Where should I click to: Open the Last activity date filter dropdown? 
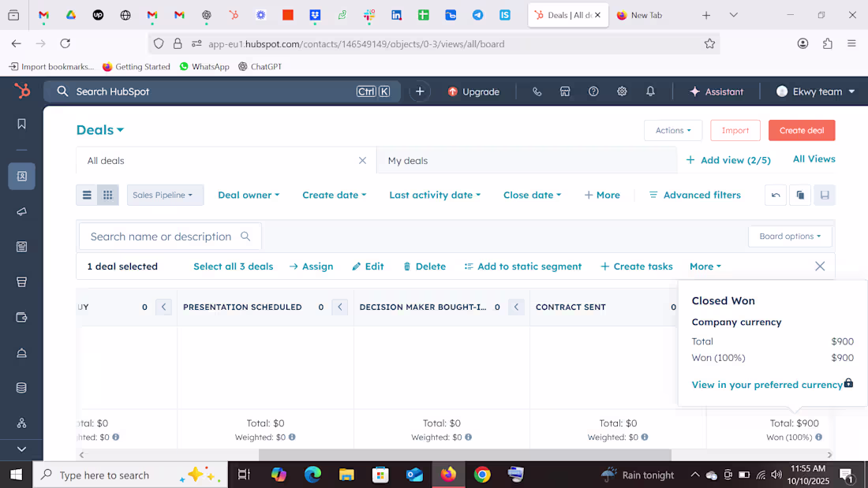pyautogui.click(x=435, y=195)
